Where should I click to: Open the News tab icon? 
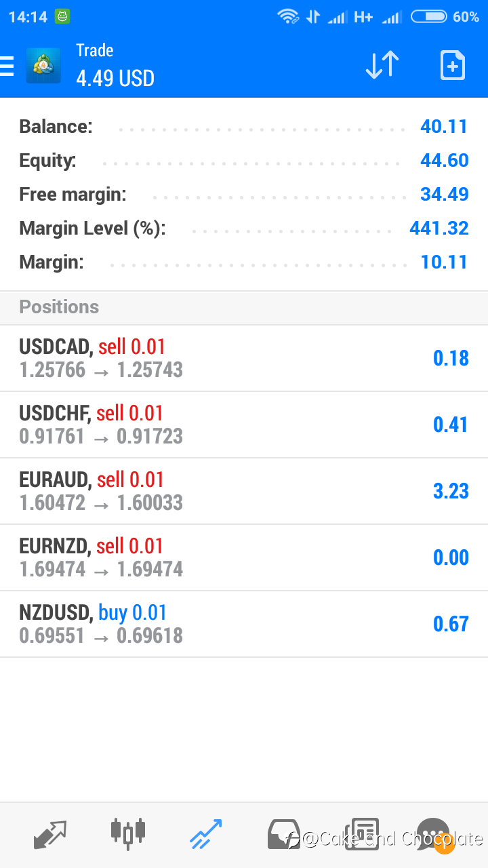361,834
